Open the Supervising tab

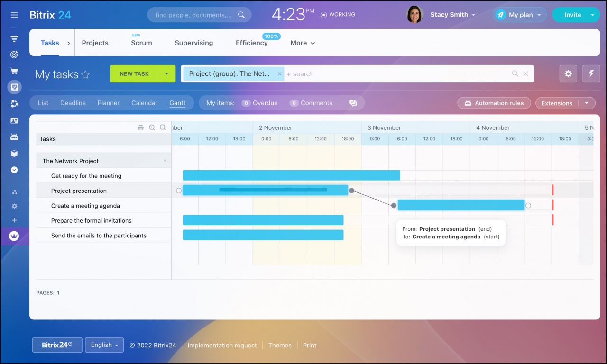[193, 43]
